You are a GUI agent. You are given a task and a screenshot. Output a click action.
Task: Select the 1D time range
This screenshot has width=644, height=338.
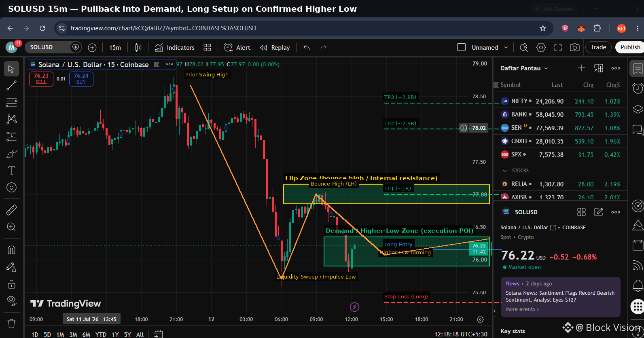click(35, 334)
